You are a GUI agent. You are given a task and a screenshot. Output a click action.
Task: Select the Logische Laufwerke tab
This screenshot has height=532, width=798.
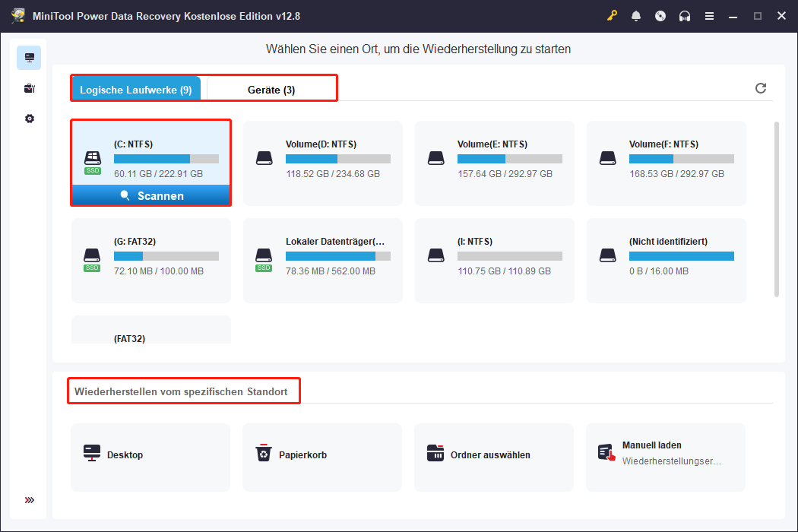[135, 87]
